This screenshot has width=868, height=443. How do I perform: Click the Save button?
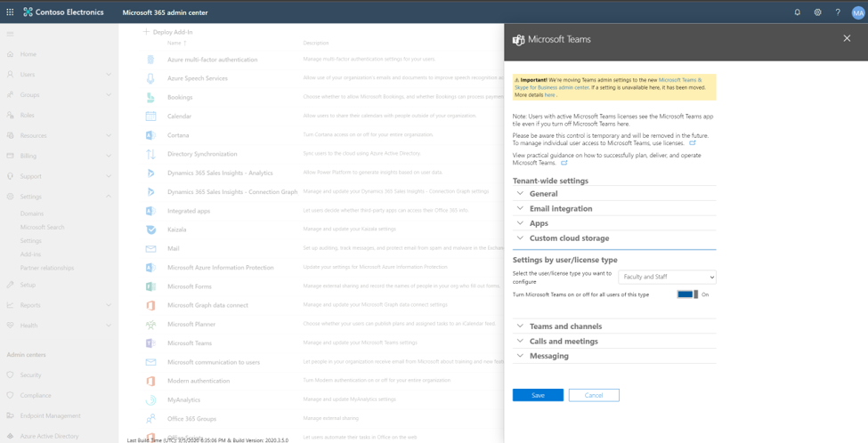[x=538, y=395]
